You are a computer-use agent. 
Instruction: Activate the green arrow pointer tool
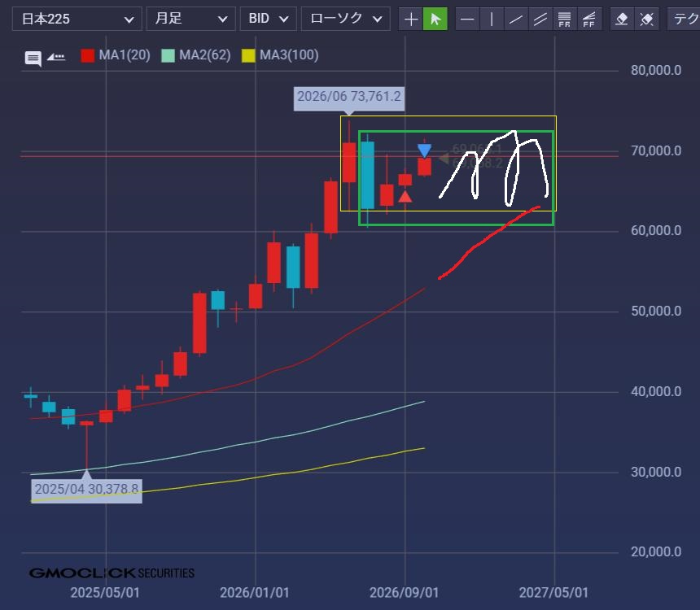coord(435,20)
